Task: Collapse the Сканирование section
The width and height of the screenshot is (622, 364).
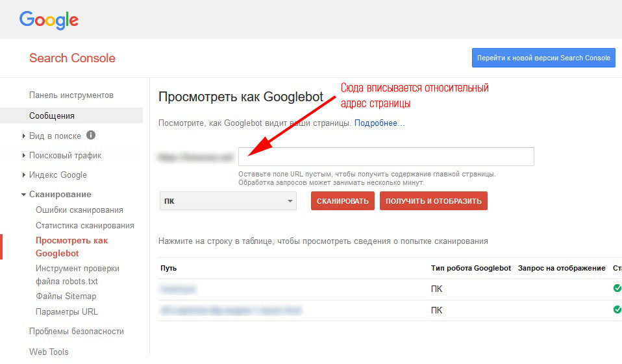Action: 24,194
